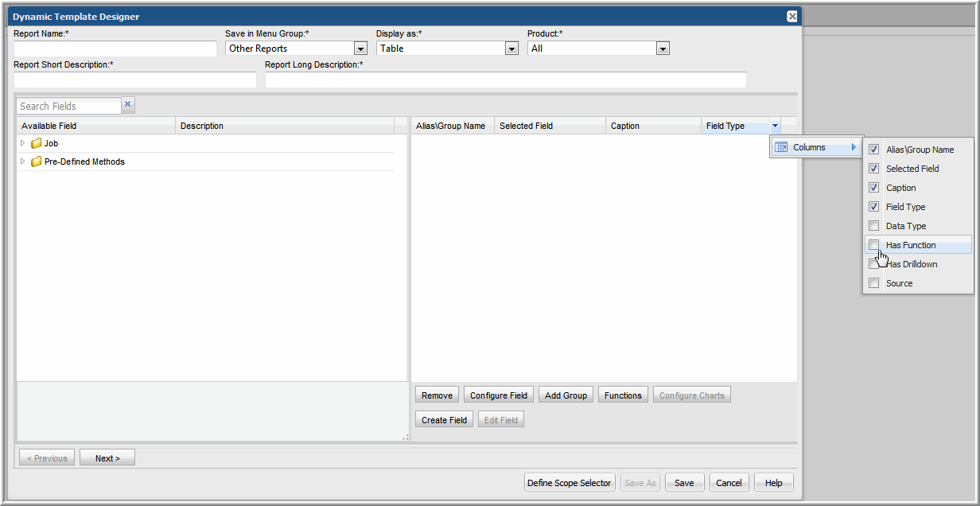Go to the Next step

click(107, 457)
